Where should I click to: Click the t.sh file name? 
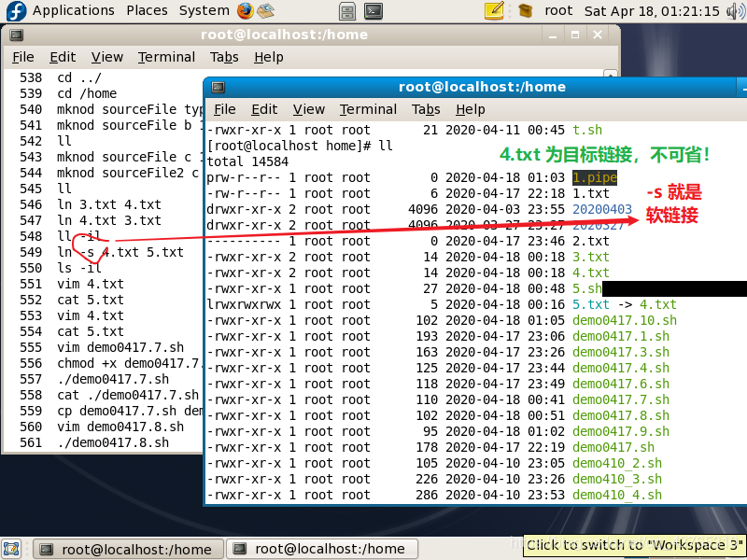(x=587, y=130)
